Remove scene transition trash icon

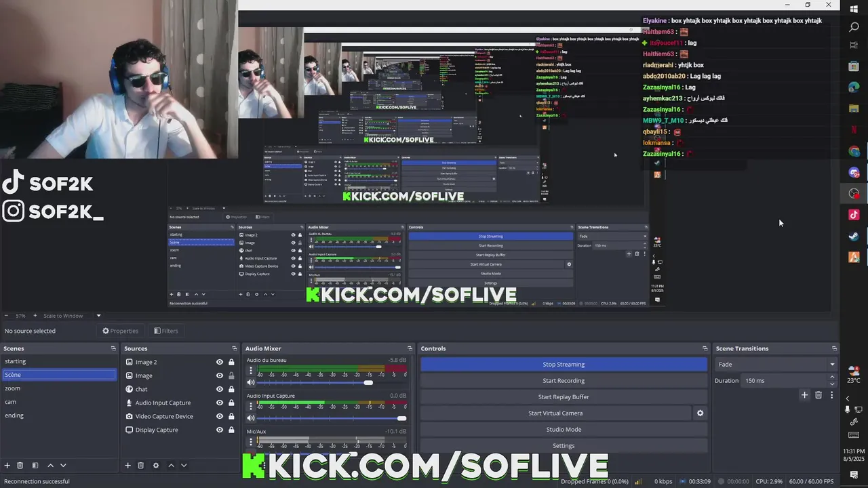[x=818, y=395]
